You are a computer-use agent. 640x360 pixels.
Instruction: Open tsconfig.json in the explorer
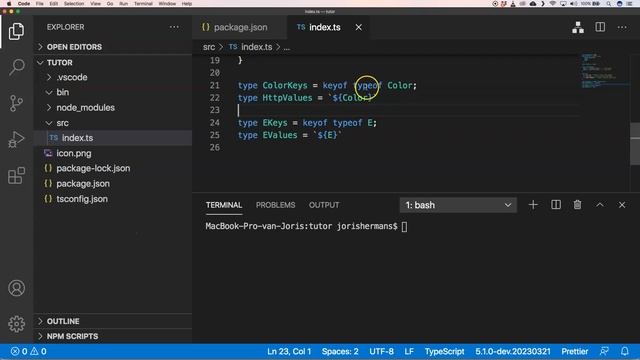(x=113, y=199)
